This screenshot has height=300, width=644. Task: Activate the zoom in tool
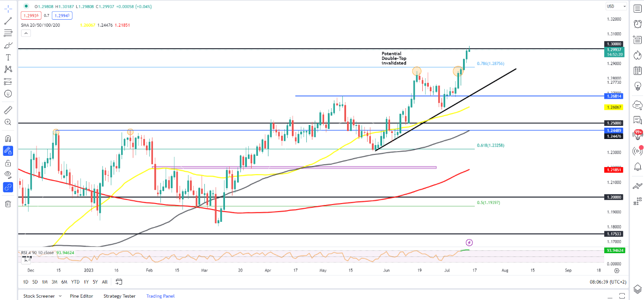coord(8,122)
